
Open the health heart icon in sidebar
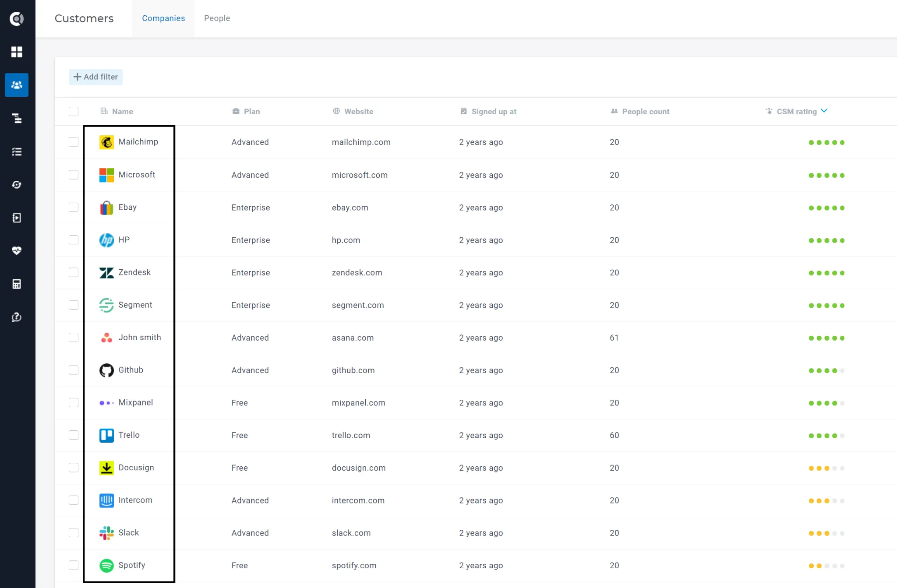tap(17, 251)
